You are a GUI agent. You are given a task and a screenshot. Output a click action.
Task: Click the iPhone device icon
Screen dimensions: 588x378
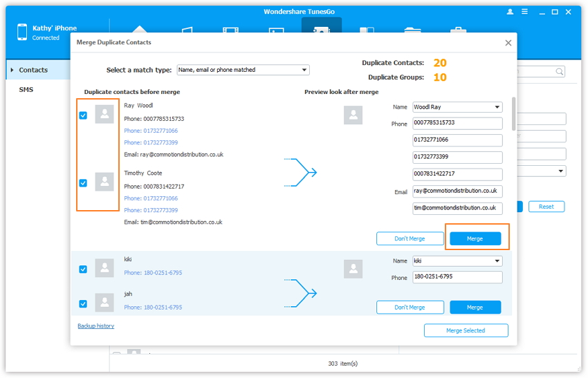tap(22, 32)
